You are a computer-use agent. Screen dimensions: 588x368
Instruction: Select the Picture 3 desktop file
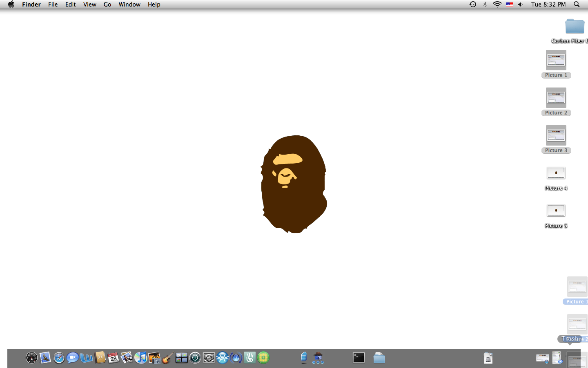[556, 135]
